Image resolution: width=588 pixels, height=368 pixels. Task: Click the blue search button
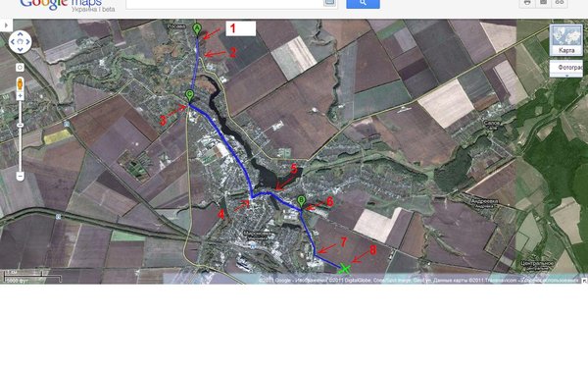point(363,3)
